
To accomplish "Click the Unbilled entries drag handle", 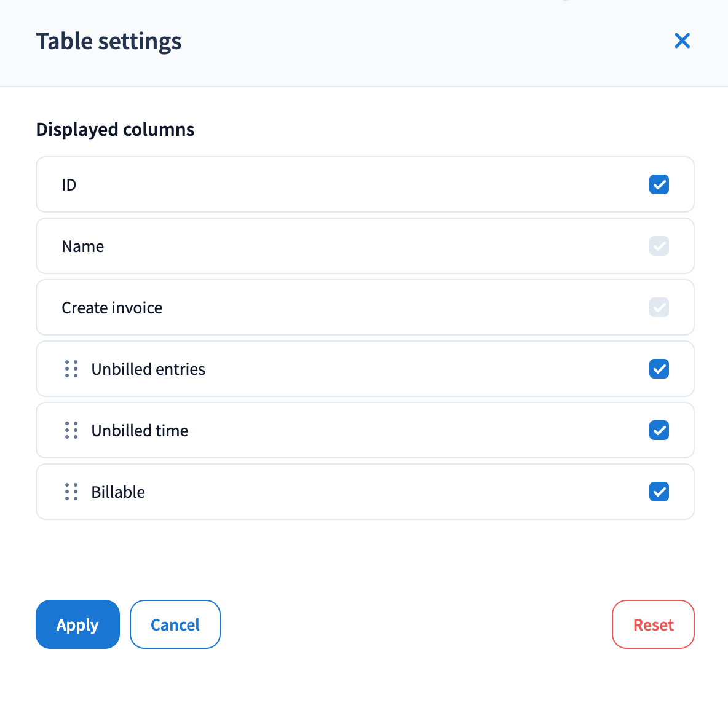I will (x=71, y=369).
